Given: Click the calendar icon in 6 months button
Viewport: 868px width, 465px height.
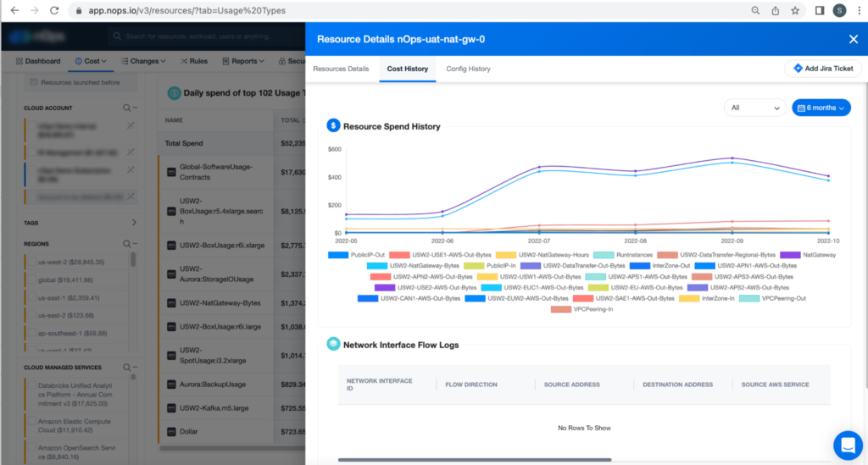Looking at the screenshot, I should [x=801, y=108].
